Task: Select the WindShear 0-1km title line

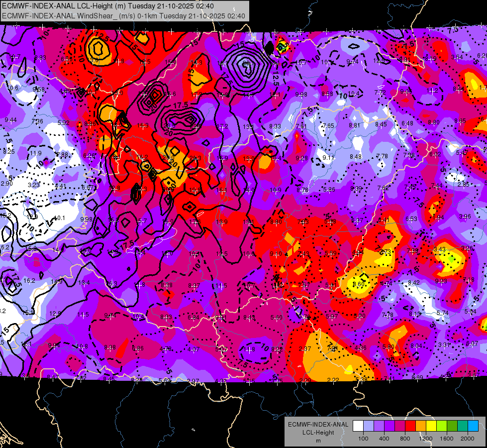Action: coord(123,16)
